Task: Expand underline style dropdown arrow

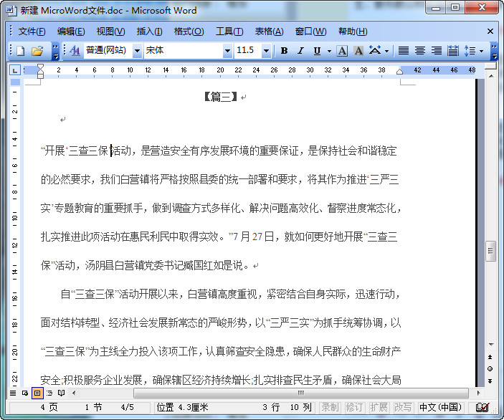Action: [329, 51]
